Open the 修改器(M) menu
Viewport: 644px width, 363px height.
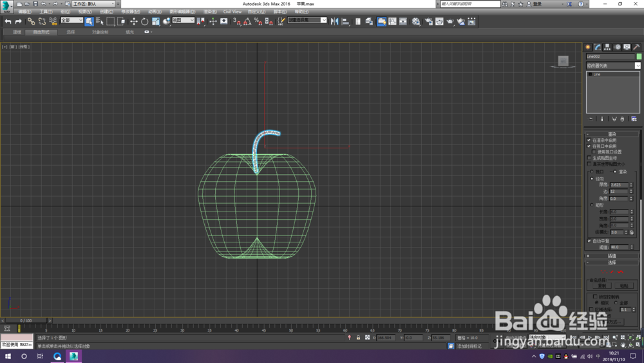130,12
